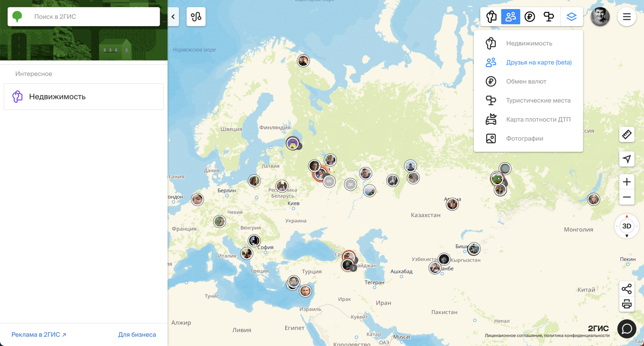Open the user profile avatar
Viewport: 644px width, 346px height.
coord(600,16)
